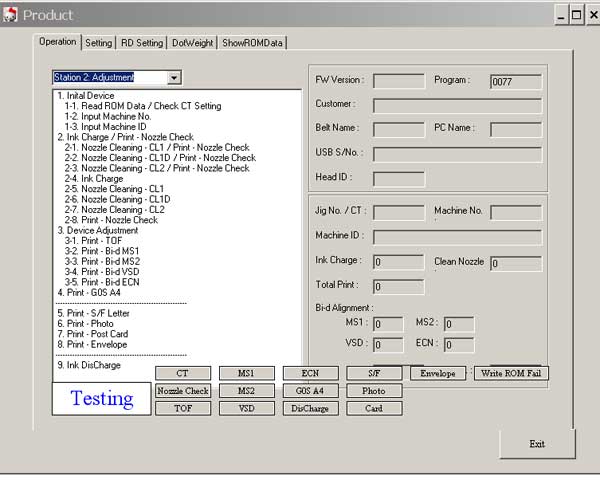Click the ECN button
Screen dimensions: 600x480
coord(310,373)
